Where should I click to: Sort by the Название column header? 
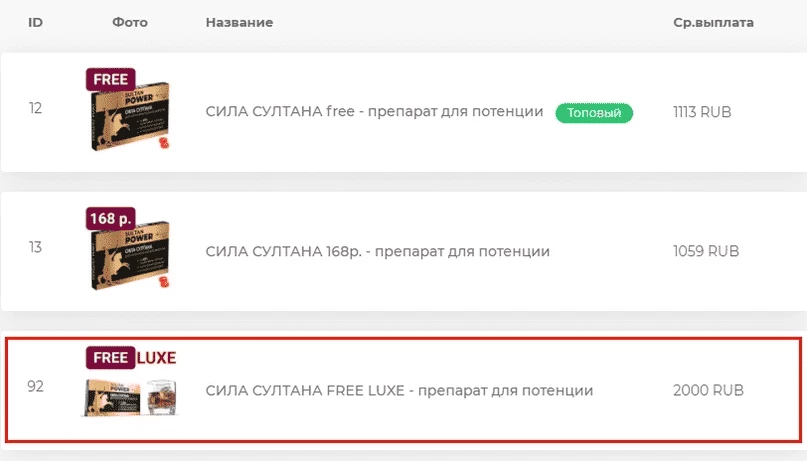tap(239, 22)
